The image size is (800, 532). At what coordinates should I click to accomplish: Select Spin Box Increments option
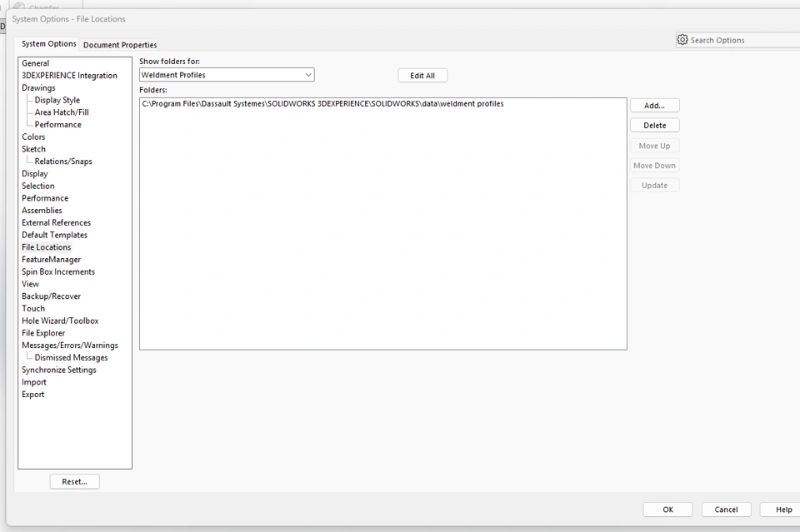coord(58,271)
